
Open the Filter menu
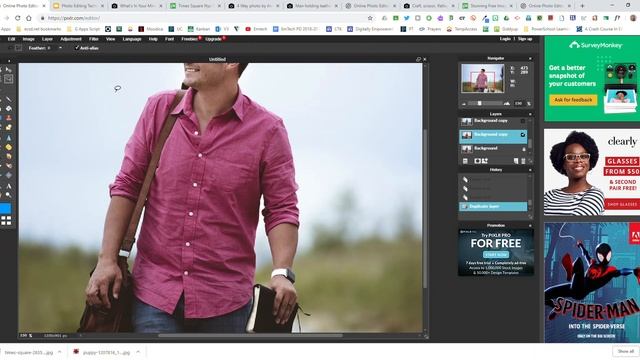pos(94,39)
